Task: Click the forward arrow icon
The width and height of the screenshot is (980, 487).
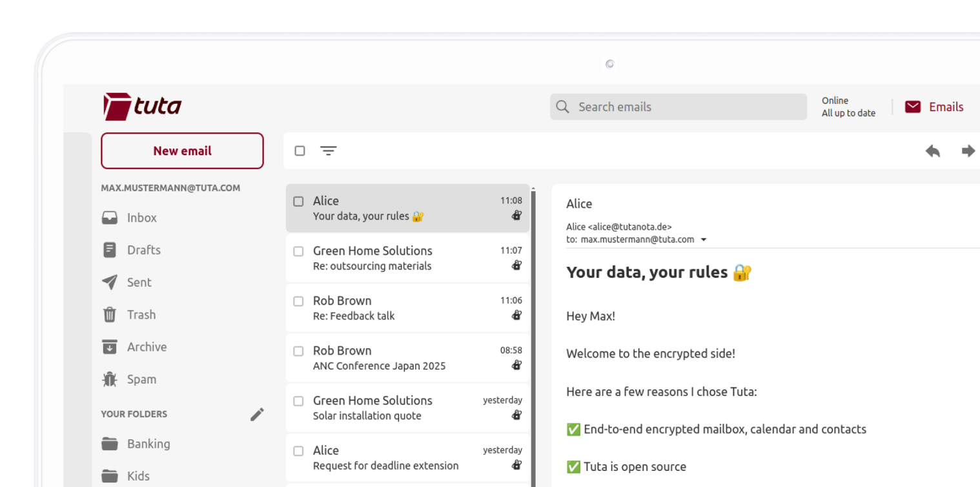Action: [968, 151]
